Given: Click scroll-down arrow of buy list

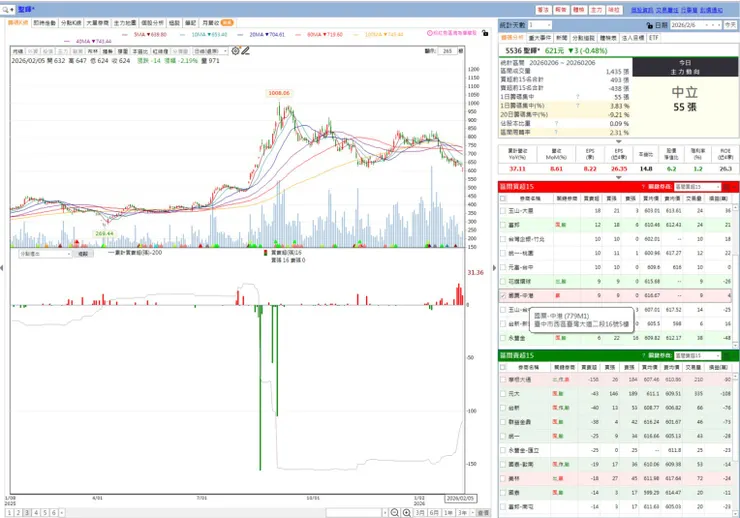Looking at the screenshot, I should [736, 343].
